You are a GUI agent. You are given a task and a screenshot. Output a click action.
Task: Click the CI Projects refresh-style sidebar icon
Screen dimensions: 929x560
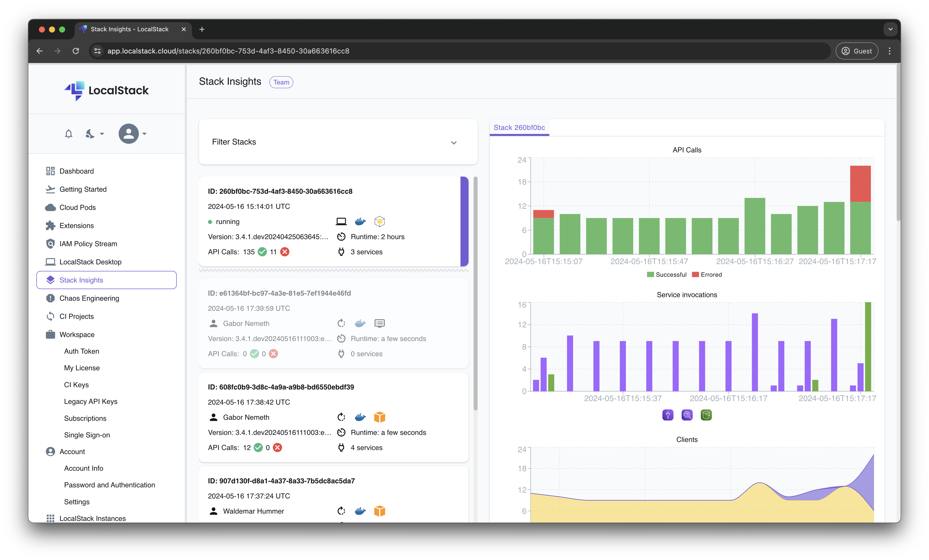50,316
